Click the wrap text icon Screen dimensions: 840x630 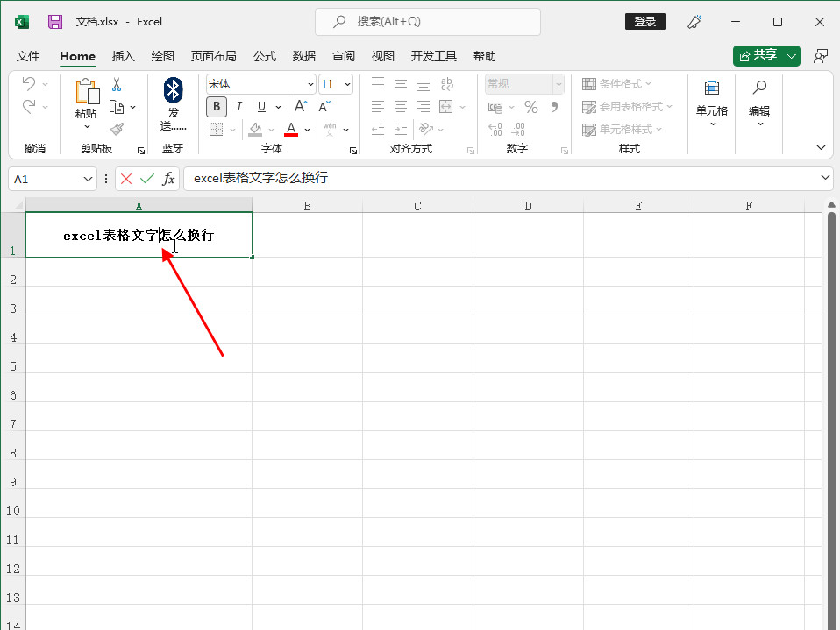[x=446, y=84]
